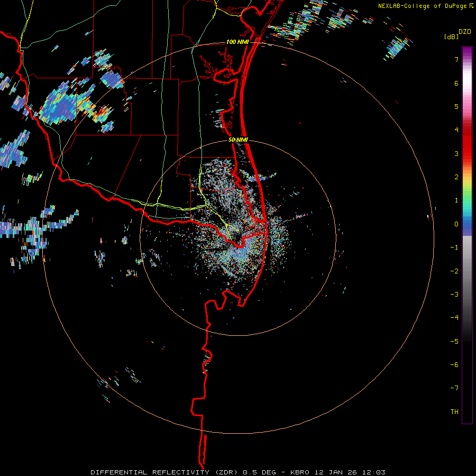The height and width of the screenshot is (476, 476).
Task: Click the 100 NMI range ring label
Action: pyautogui.click(x=237, y=42)
